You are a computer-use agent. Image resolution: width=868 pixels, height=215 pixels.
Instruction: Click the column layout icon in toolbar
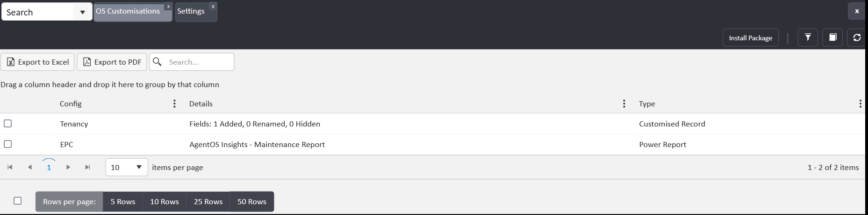832,38
